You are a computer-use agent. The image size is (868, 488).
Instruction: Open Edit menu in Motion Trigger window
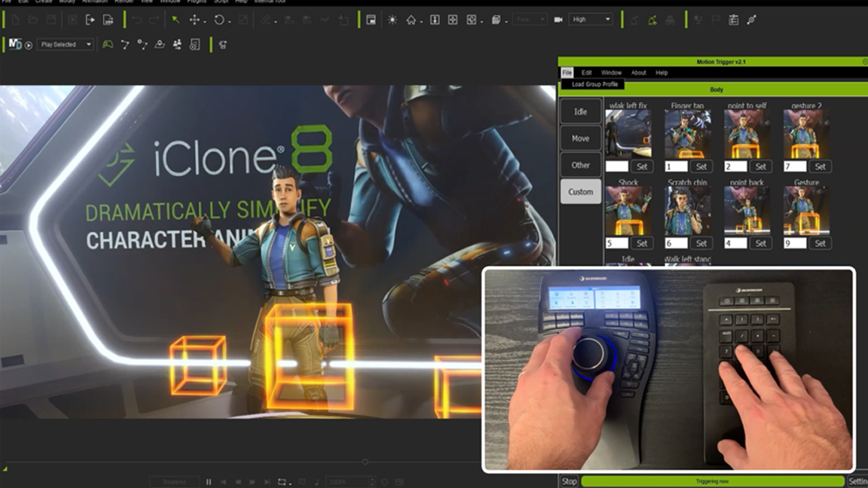pos(586,72)
